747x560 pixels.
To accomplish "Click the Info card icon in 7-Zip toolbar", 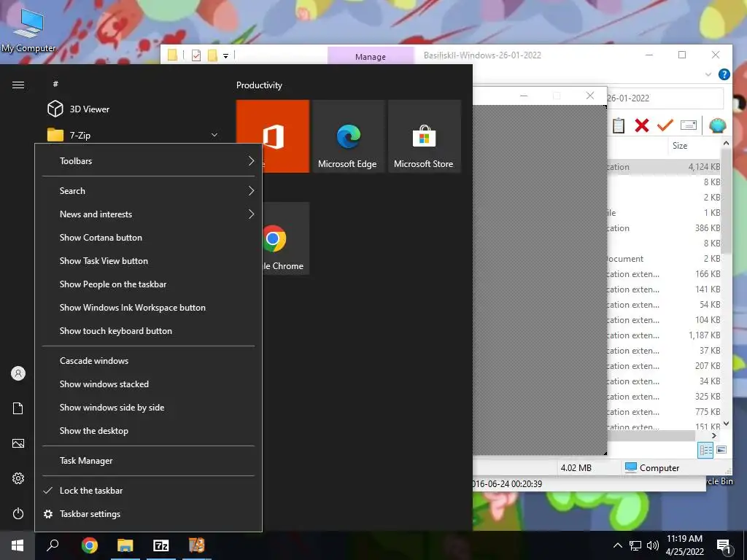I will coord(689,125).
